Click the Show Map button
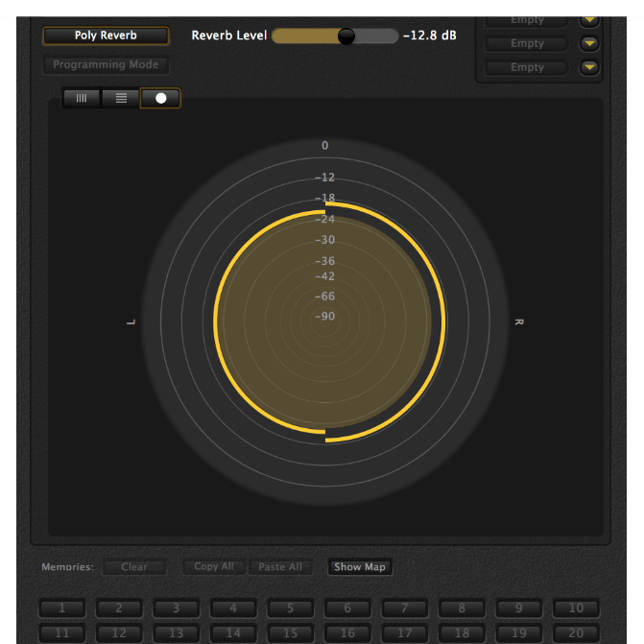 pyautogui.click(x=360, y=567)
